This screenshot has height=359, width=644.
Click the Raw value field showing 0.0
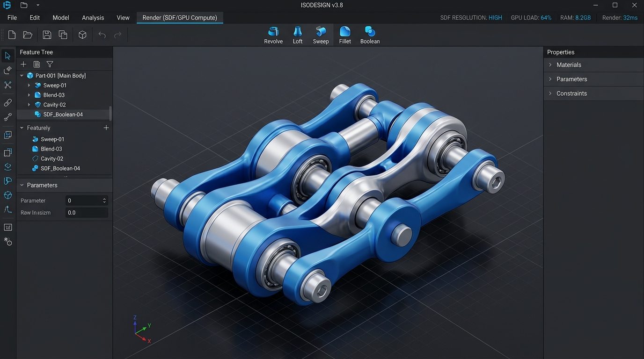87,213
